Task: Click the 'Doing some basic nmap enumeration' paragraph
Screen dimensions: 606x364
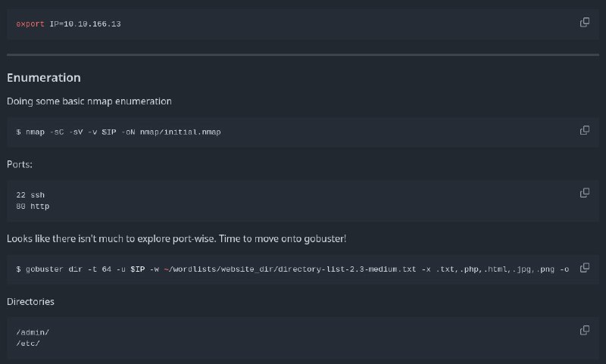Action: 89,101
